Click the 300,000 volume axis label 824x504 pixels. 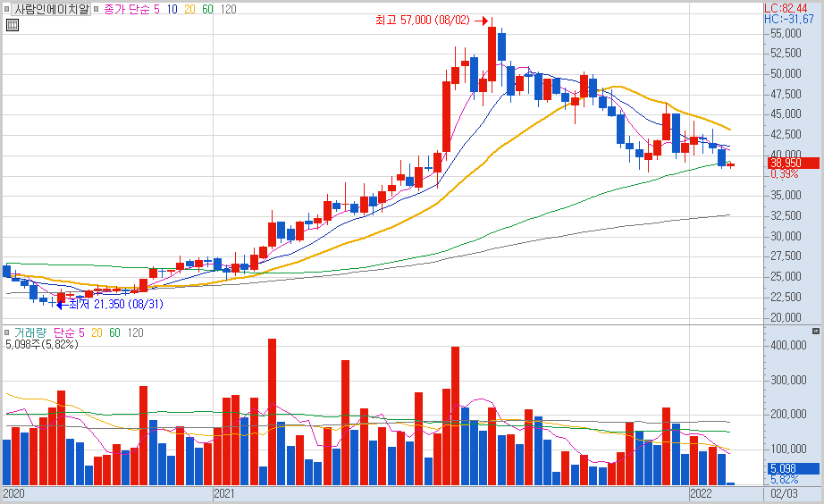point(788,380)
